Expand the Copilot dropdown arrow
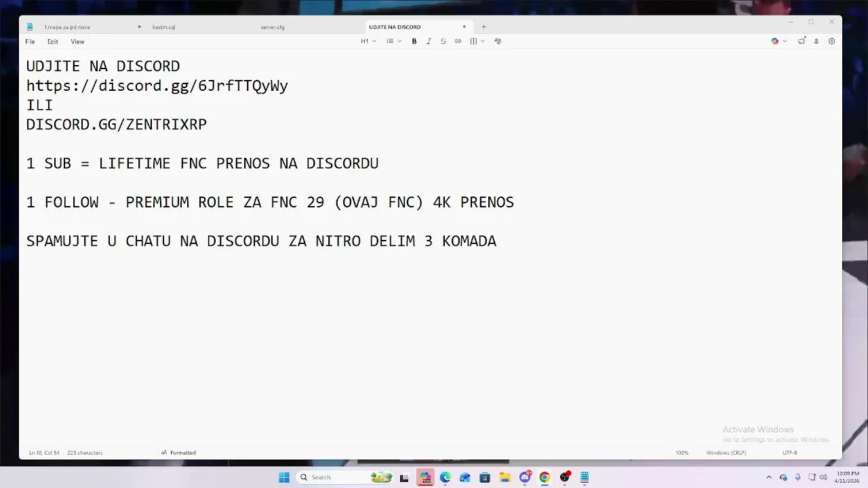 click(x=785, y=41)
